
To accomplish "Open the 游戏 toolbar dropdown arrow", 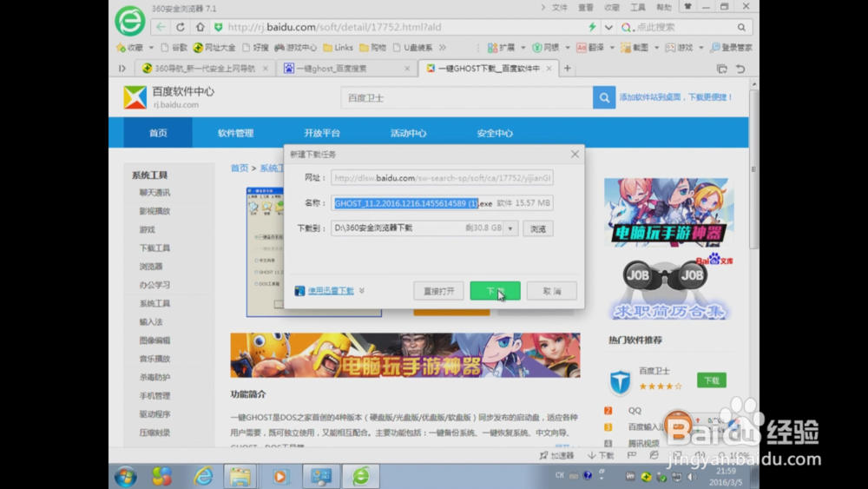I will 700,48.
